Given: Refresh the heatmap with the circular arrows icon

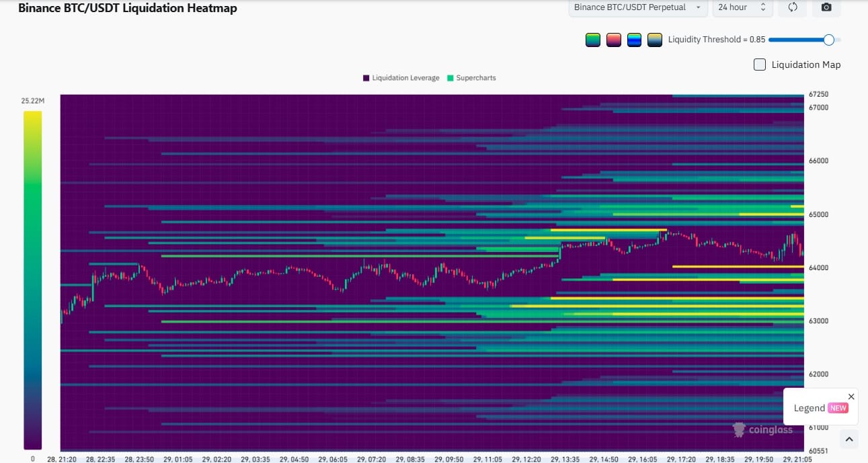Looking at the screenshot, I should [x=793, y=7].
